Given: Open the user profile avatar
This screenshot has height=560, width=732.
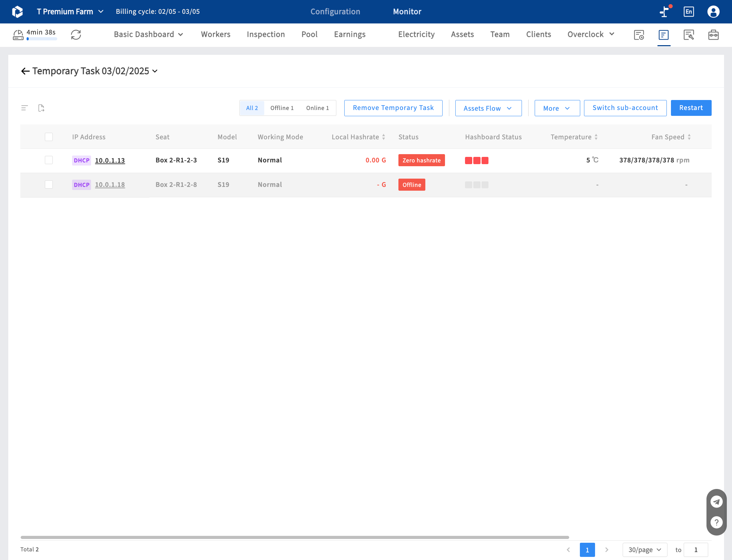Looking at the screenshot, I should point(713,12).
